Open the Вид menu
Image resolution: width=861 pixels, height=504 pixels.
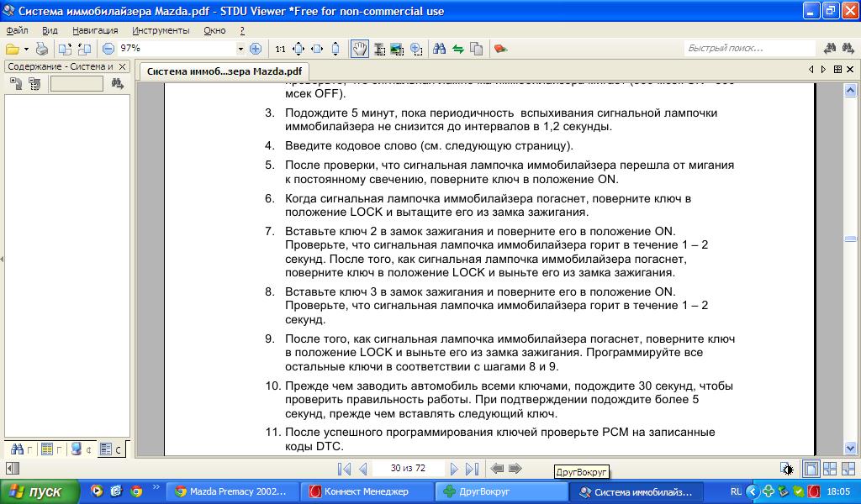tap(50, 31)
